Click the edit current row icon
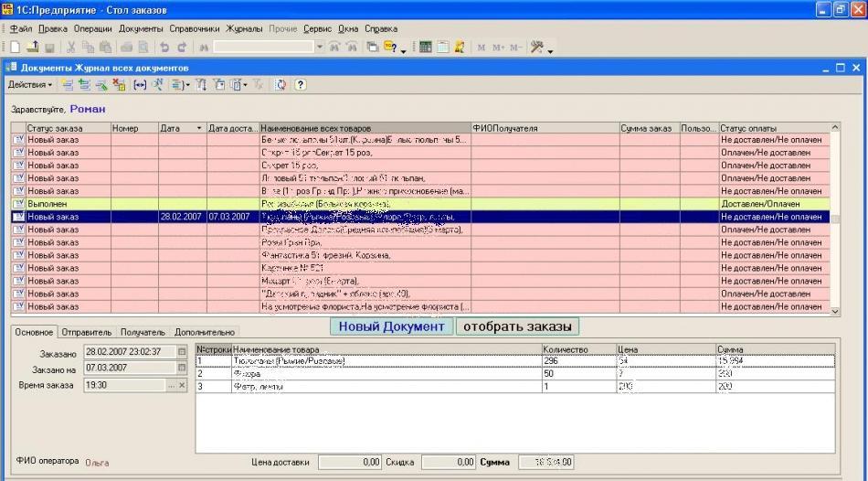 tap(101, 85)
